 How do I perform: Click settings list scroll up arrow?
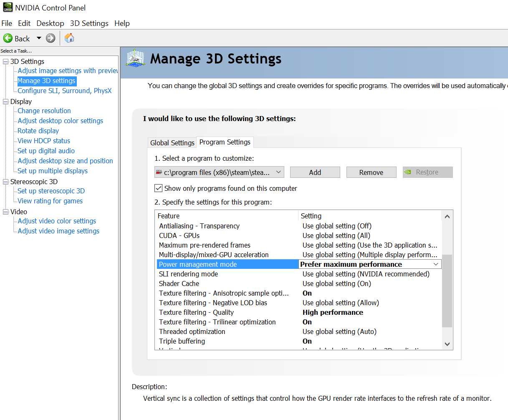coord(447,216)
